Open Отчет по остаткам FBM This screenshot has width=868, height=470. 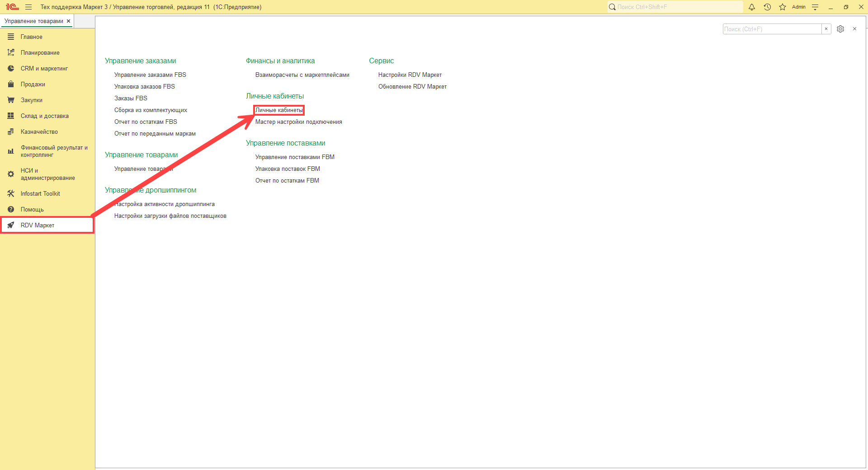(x=287, y=180)
